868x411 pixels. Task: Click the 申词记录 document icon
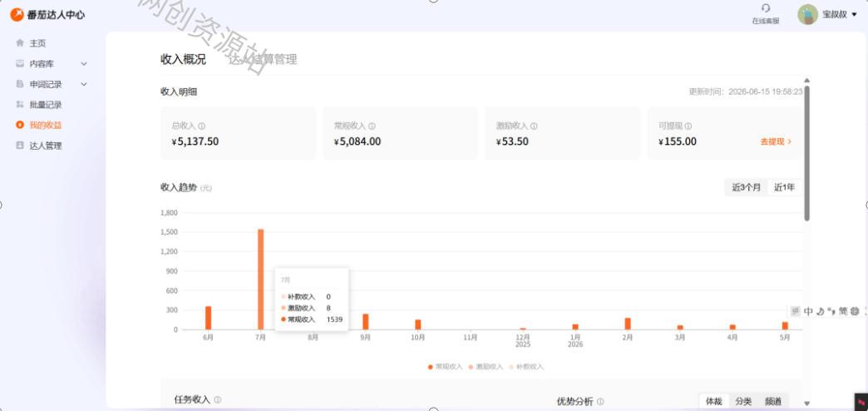coord(20,84)
